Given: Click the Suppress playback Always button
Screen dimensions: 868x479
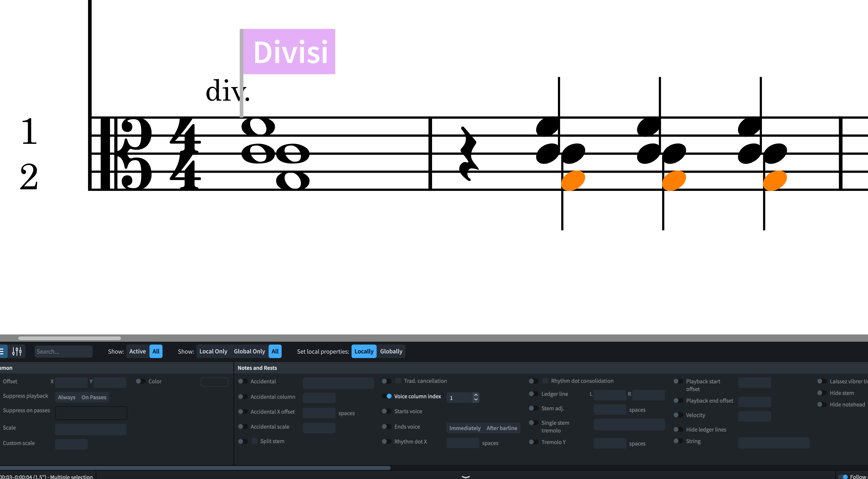Looking at the screenshot, I should (x=67, y=397).
